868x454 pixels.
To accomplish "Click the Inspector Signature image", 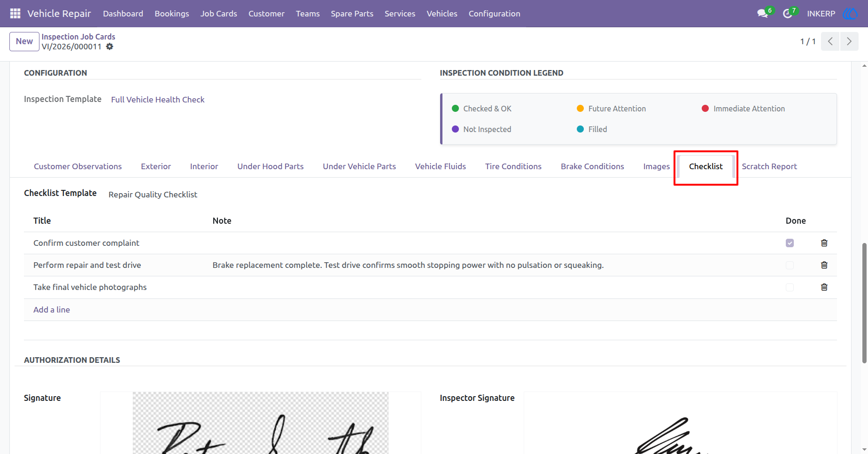I will pyautogui.click(x=680, y=423).
